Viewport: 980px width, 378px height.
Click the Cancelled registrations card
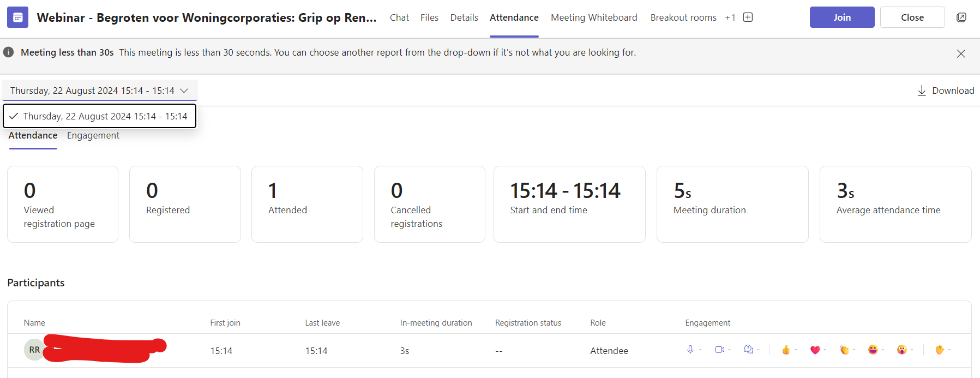click(x=430, y=204)
